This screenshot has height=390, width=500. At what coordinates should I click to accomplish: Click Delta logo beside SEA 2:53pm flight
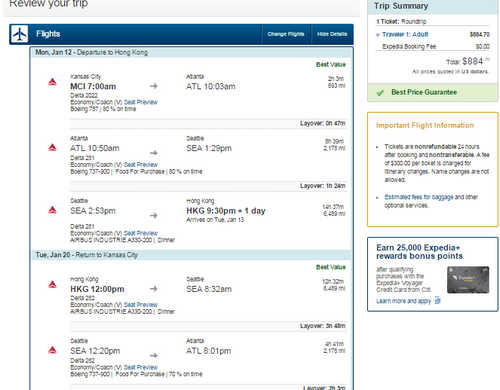tap(52, 210)
